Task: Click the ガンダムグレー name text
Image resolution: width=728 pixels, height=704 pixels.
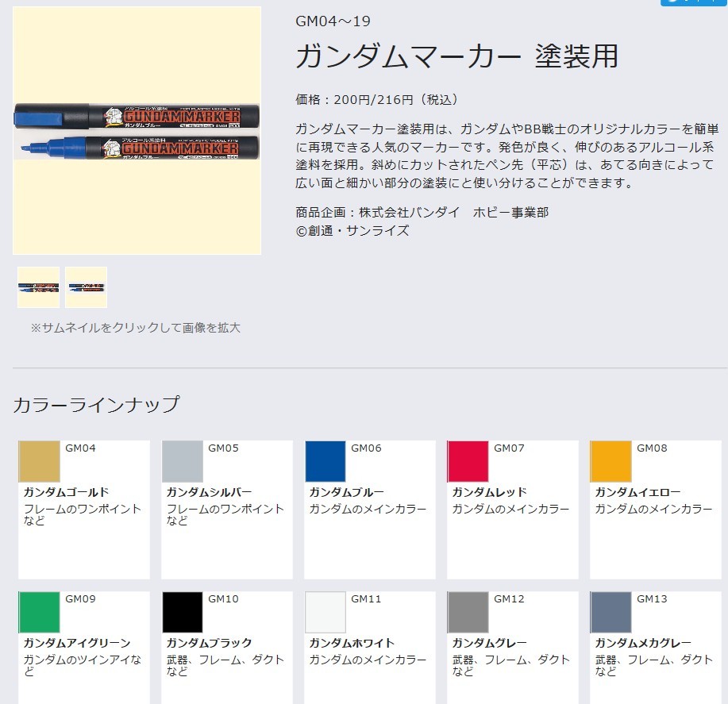Action: pos(489,643)
